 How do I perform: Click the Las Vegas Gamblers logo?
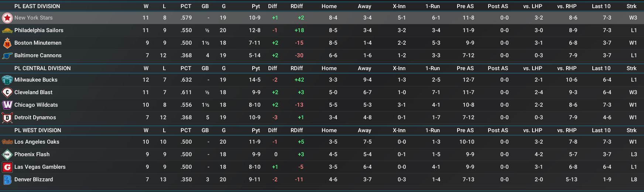7,167
